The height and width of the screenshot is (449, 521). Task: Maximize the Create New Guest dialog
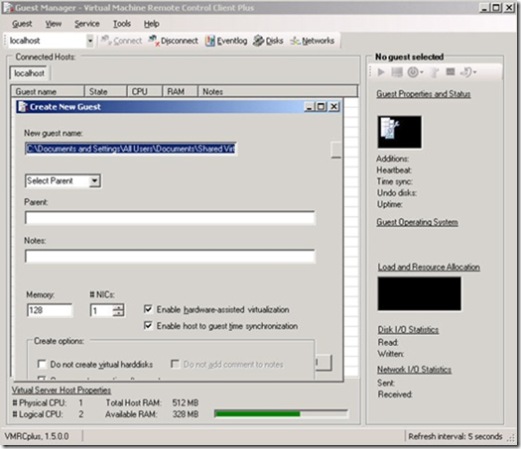click(x=321, y=107)
